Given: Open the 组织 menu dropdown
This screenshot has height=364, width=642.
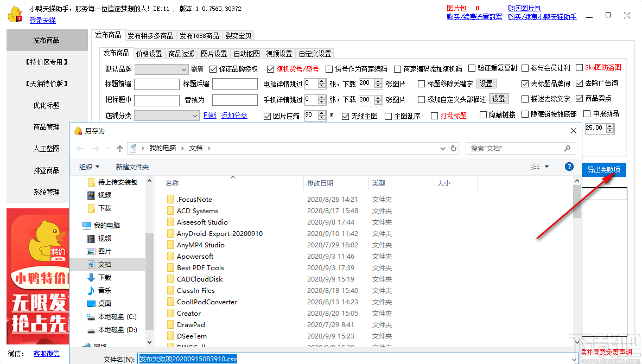Looking at the screenshot, I should (x=89, y=167).
